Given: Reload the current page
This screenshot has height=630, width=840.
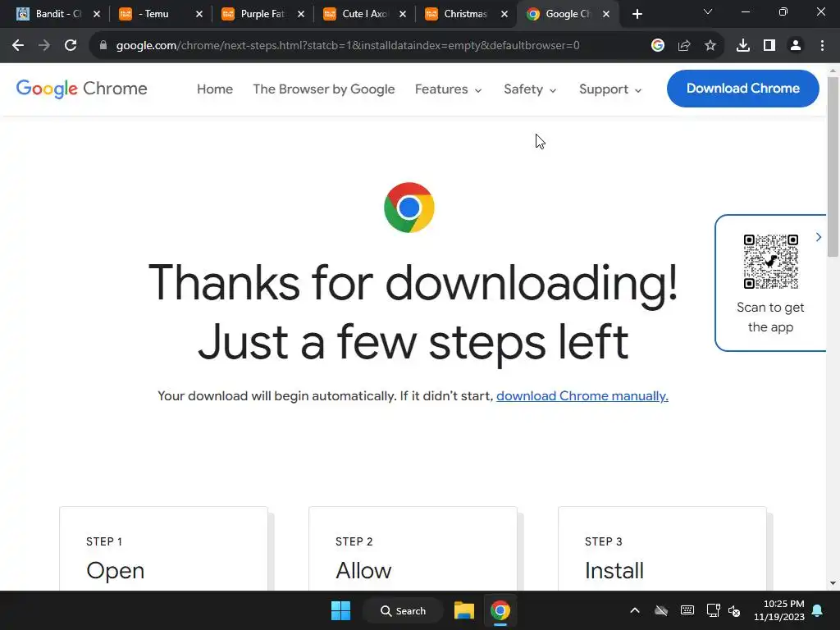Looking at the screenshot, I should [x=71, y=46].
